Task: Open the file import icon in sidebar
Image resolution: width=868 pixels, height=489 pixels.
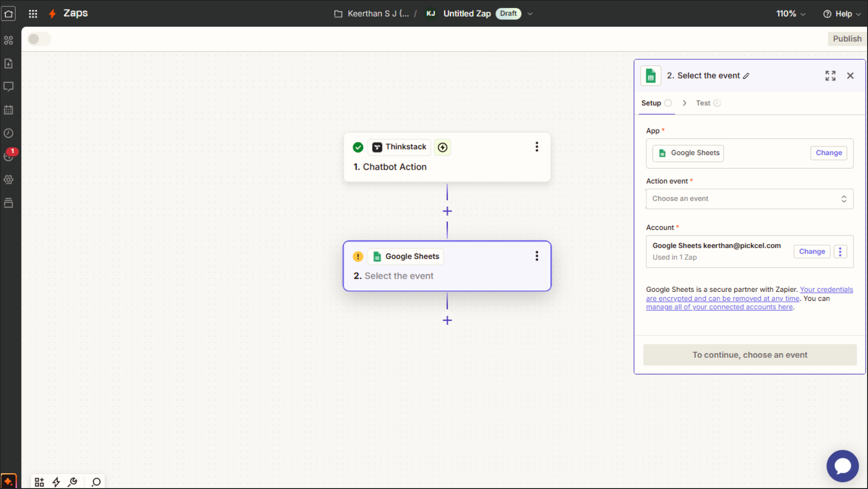Action: click(x=9, y=63)
